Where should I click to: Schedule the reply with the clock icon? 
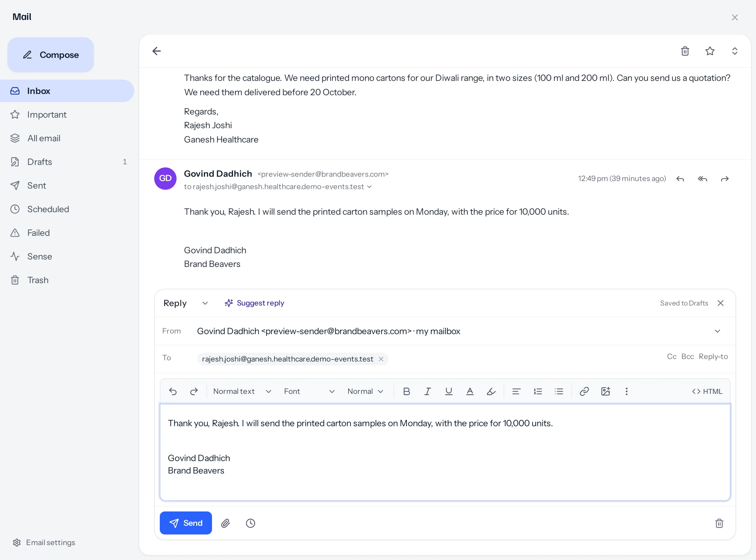[250, 523]
